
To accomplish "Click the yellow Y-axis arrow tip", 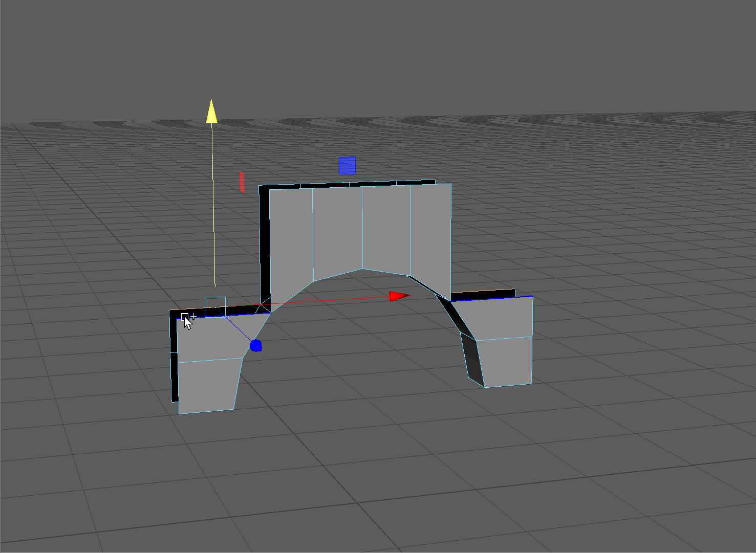I will pyautogui.click(x=211, y=112).
